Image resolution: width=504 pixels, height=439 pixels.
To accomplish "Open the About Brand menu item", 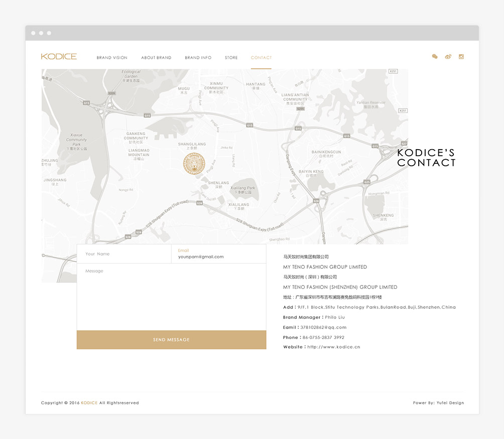I will click(x=156, y=58).
